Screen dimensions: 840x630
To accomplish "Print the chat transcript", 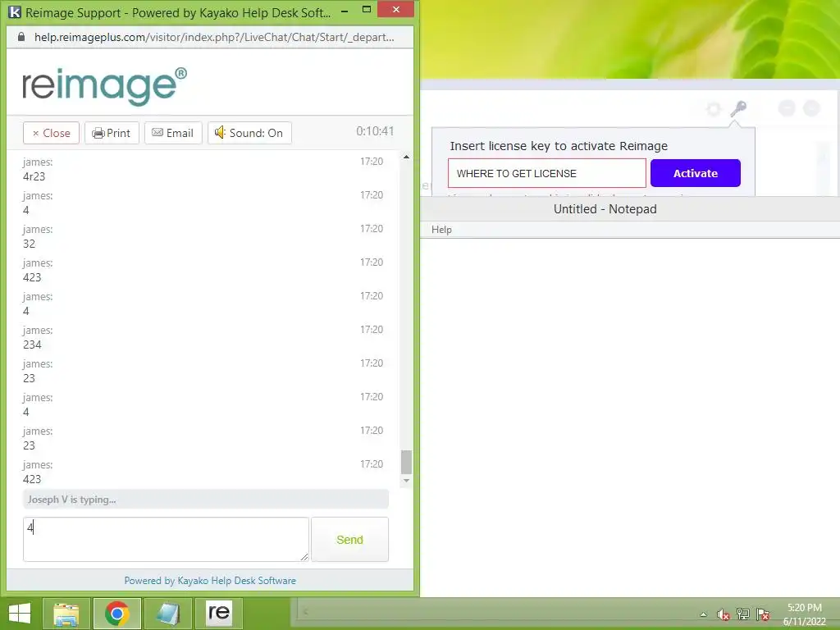I will 112,133.
